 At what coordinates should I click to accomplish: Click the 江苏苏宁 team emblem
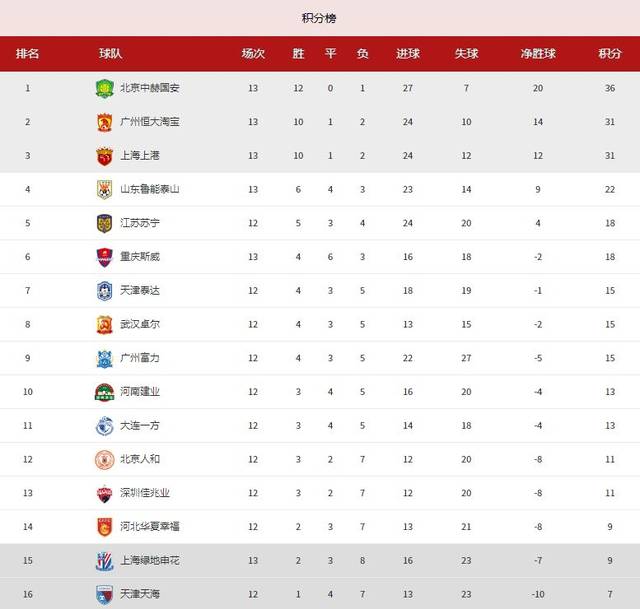click(104, 223)
